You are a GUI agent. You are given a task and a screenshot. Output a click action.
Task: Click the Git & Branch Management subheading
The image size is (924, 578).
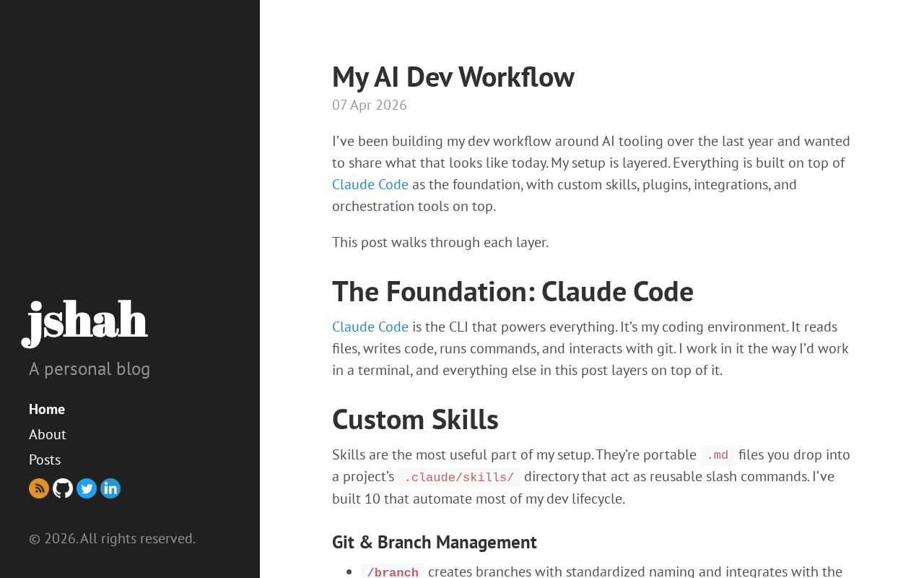pyautogui.click(x=435, y=542)
